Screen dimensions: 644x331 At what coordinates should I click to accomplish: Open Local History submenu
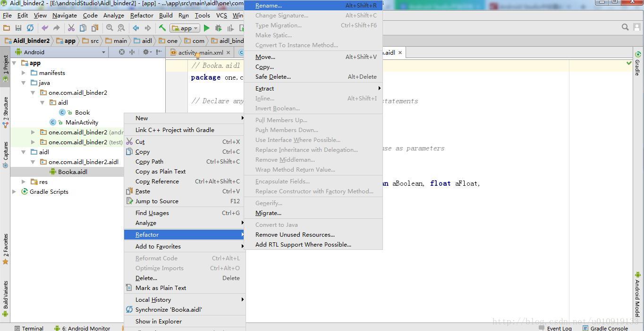185,299
